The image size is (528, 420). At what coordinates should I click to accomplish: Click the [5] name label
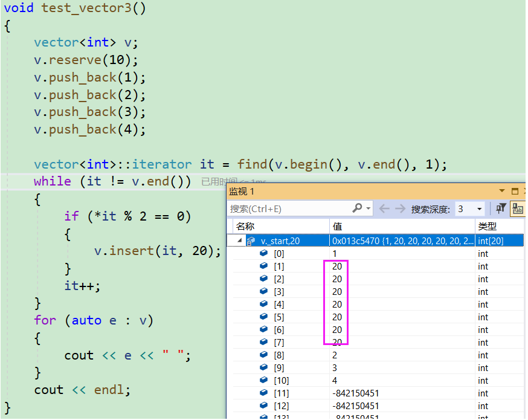[279, 317]
